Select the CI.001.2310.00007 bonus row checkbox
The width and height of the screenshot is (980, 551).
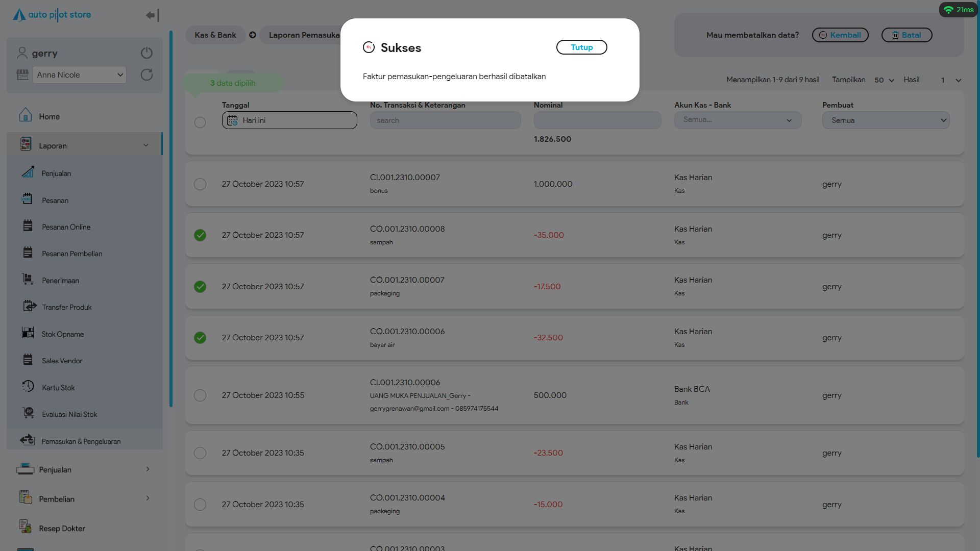(x=200, y=184)
